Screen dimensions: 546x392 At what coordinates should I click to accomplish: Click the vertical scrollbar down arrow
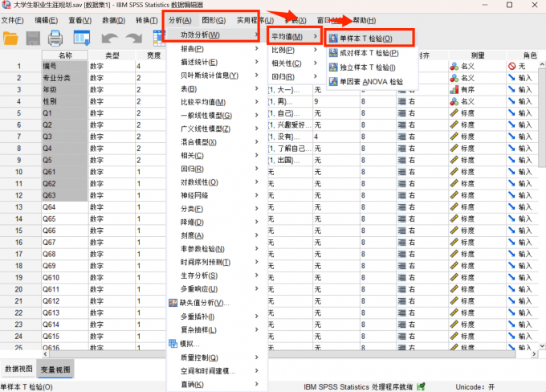(x=542, y=345)
